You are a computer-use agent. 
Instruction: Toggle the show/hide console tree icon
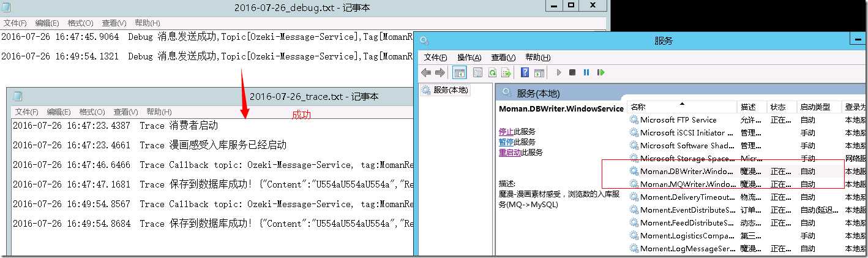point(459,73)
